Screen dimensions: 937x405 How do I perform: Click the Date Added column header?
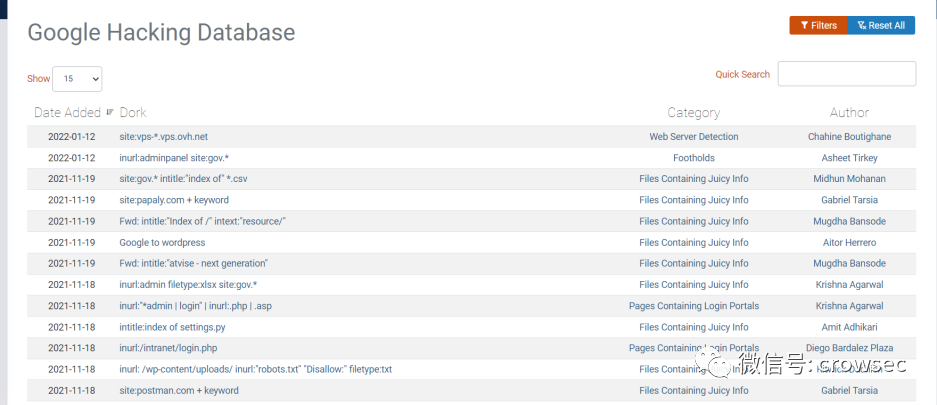(68, 112)
